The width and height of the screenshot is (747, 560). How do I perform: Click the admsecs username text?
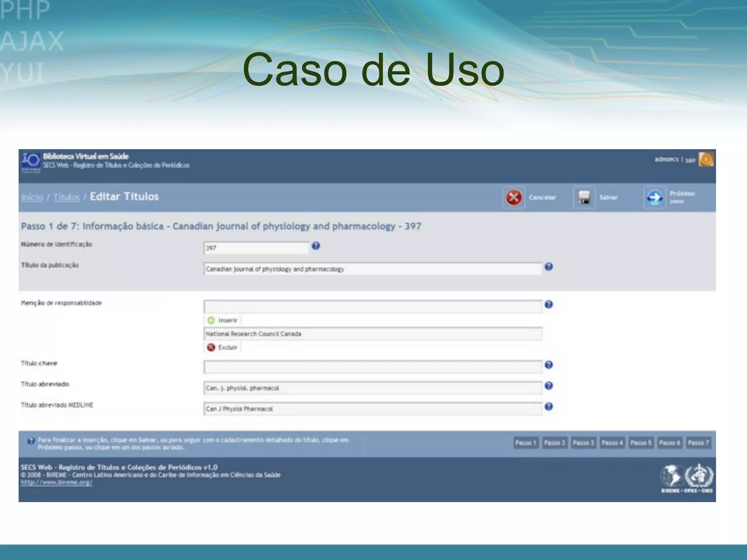666,159
